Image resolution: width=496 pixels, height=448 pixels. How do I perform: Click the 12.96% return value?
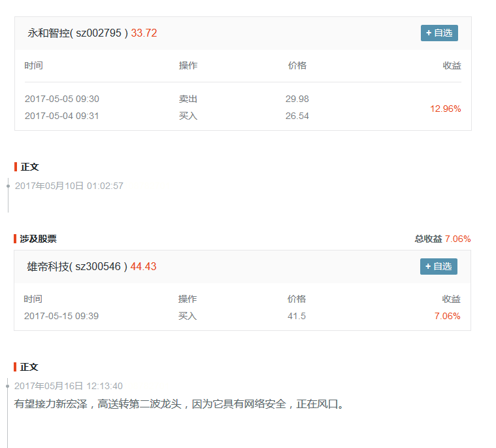click(x=446, y=109)
